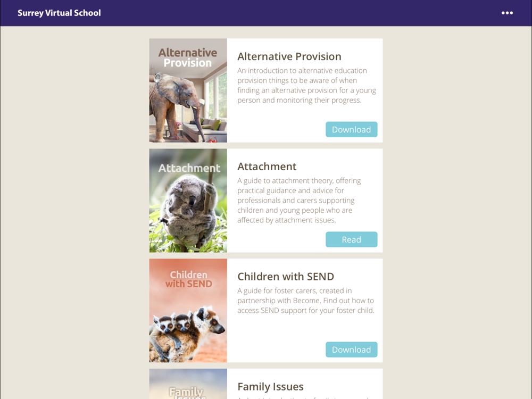Download the Alternative Provision guide
The image size is (532, 399).
pyautogui.click(x=351, y=129)
